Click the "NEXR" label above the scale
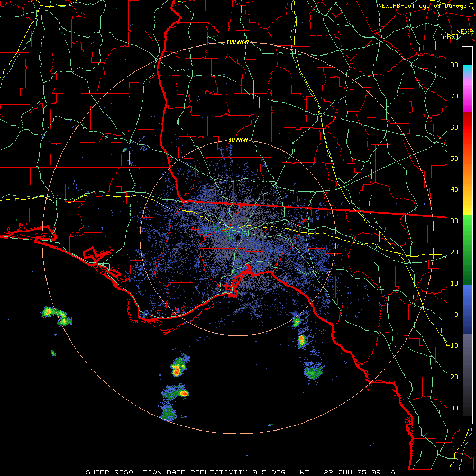This screenshot has width=476, height=476. (x=464, y=32)
